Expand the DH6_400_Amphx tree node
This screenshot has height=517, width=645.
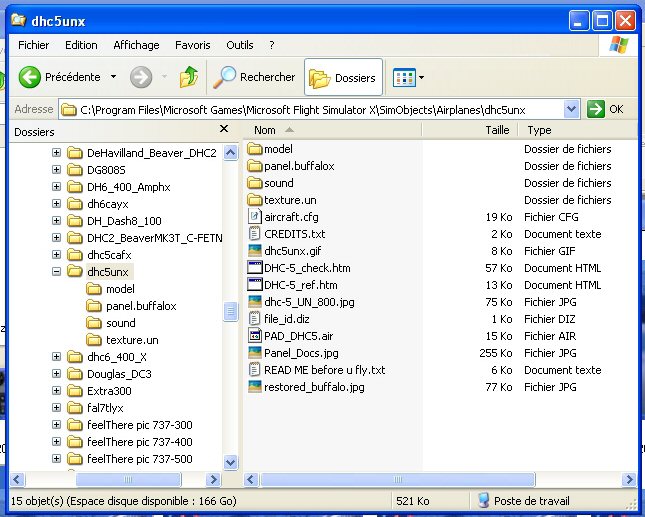click(x=56, y=187)
